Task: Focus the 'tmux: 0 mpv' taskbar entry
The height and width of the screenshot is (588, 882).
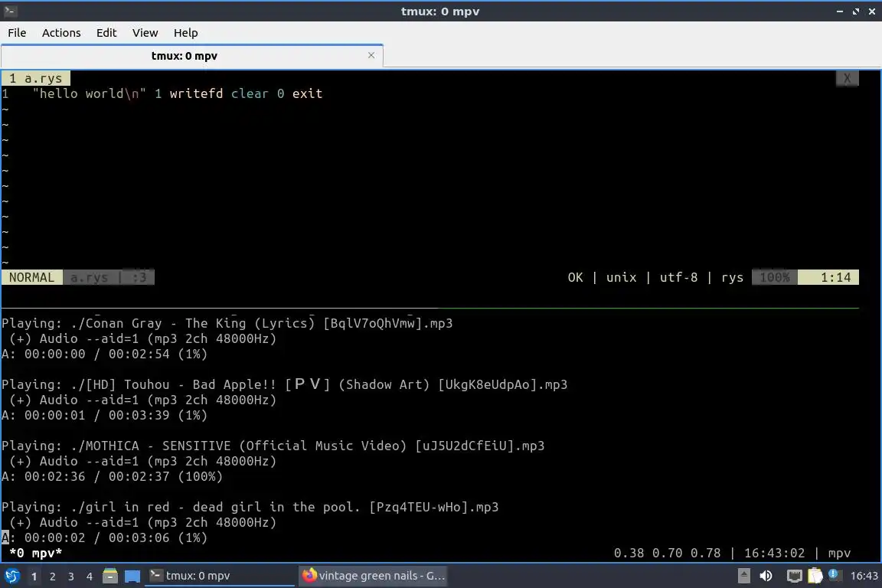Action: tap(220, 576)
